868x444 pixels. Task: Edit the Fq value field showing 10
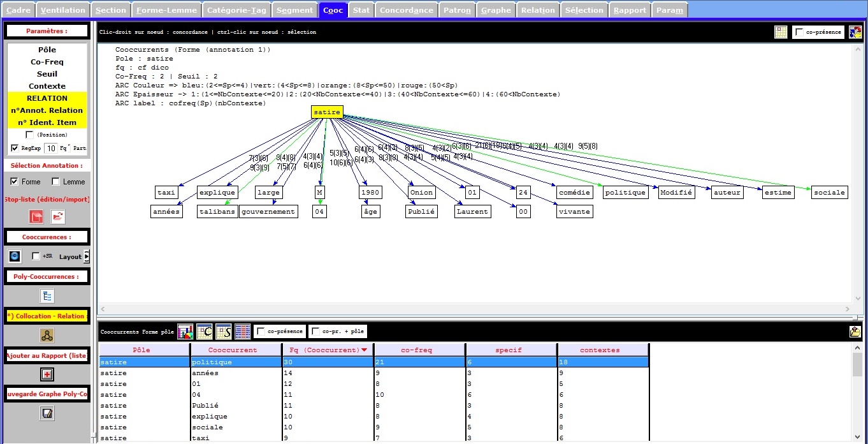coord(50,148)
